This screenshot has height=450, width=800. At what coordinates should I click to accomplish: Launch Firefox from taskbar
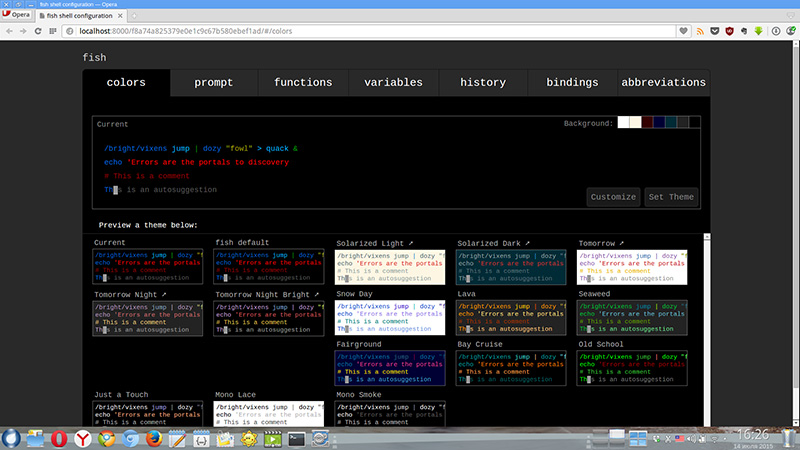(x=154, y=439)
